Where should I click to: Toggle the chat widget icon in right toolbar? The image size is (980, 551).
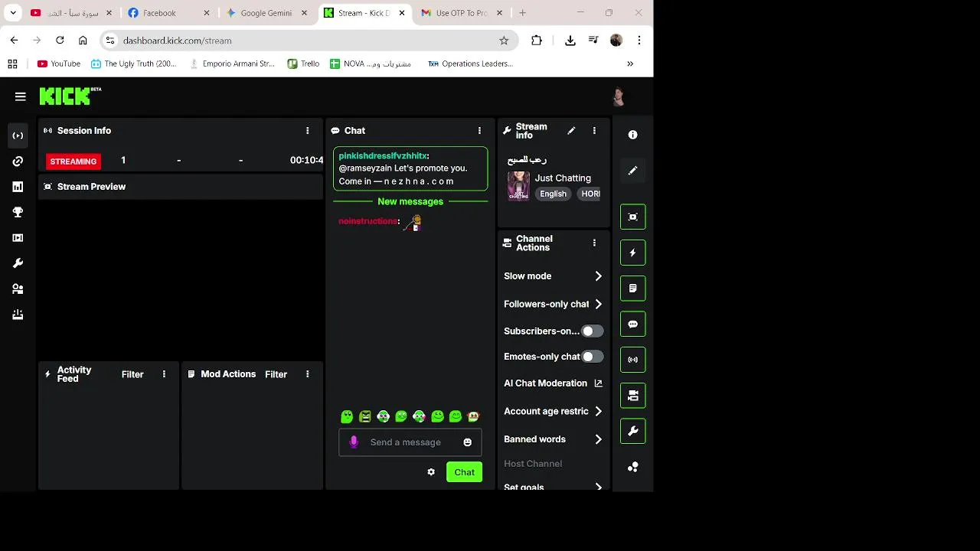click(632, 324)
